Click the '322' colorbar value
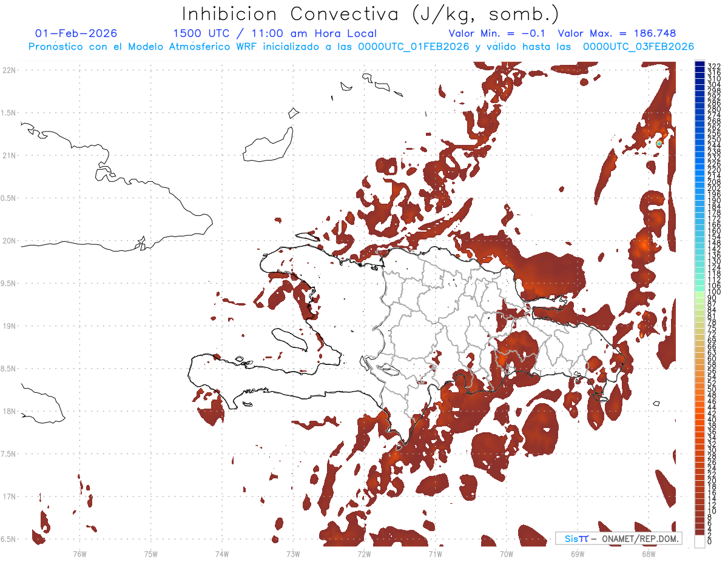Image resolution: width=728 pixels, height=562 pixels. (714, 65)
